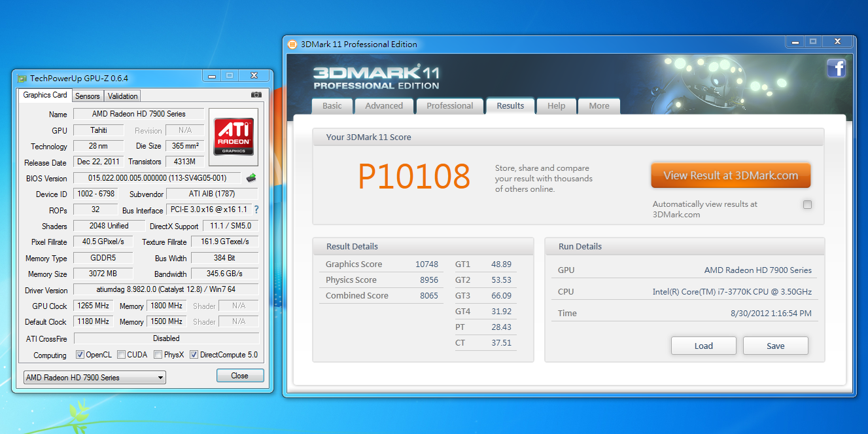Click the Texture Fillrate field 161.9 GTexel/s

pos(224,242)
